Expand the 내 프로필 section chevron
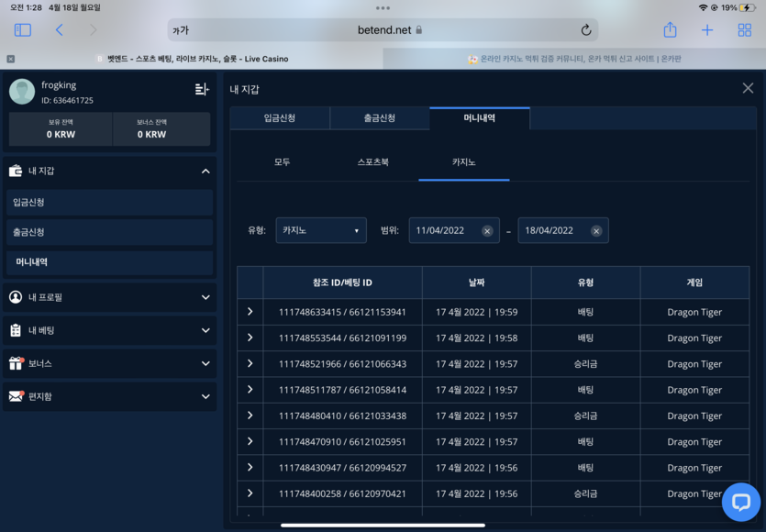 click(x=205, y=297)
